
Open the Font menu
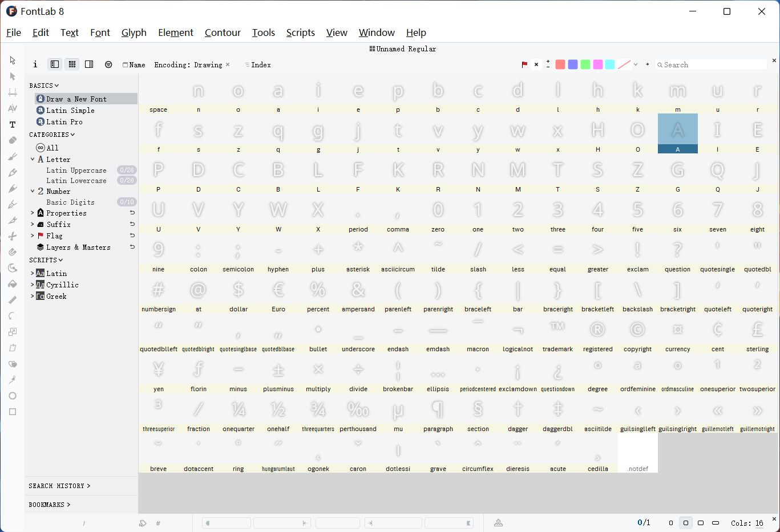click(100, 33)
